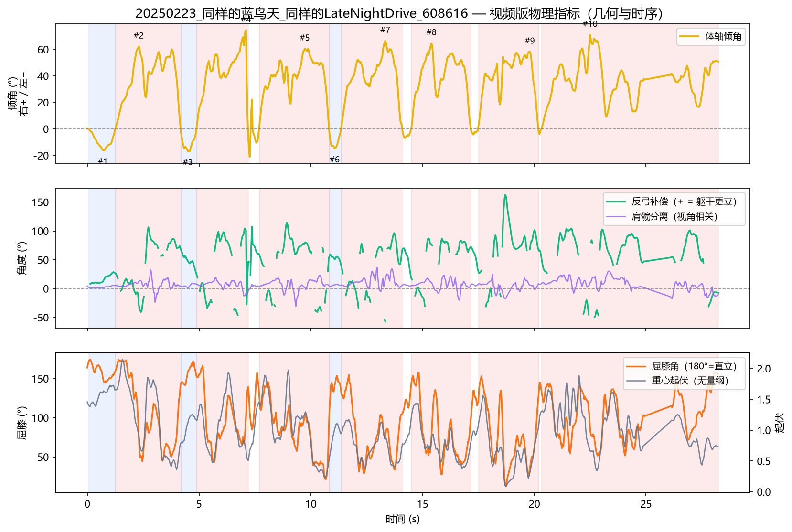Image resolution: width=792 pixels, height=532 pixels.
Task: Select turn marker #2
Action: point(139,35)
